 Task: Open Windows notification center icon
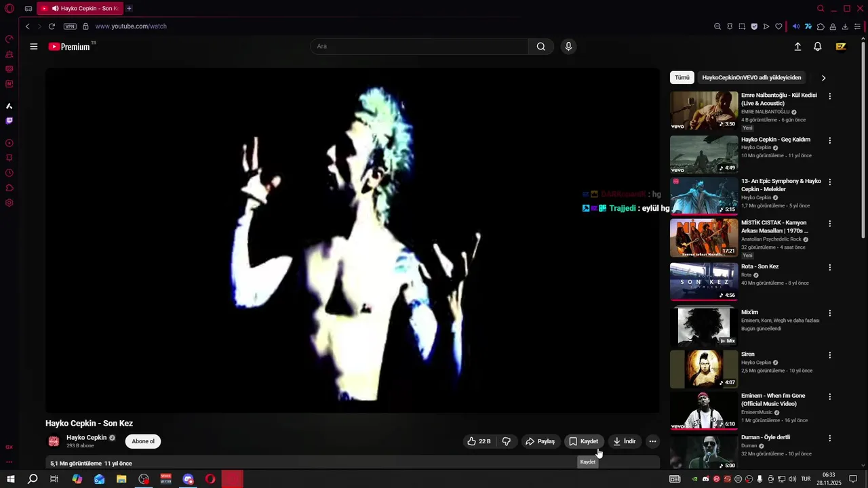tap(853, 479)
